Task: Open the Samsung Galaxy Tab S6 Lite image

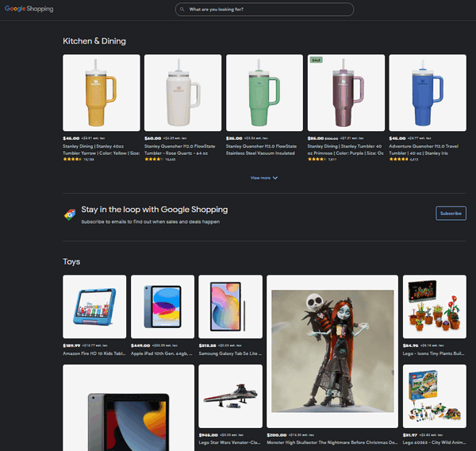Action: pyautogui.click(x=230, y=306)
